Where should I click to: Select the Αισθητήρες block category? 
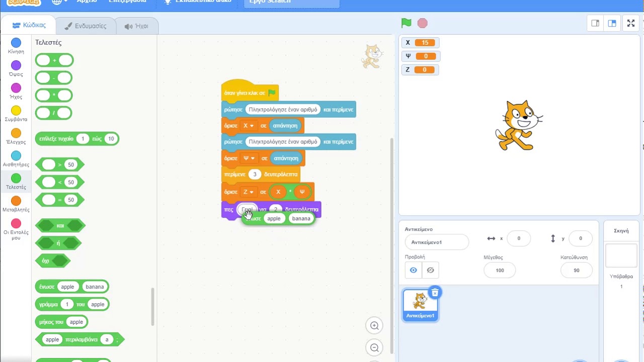point(16,159)
